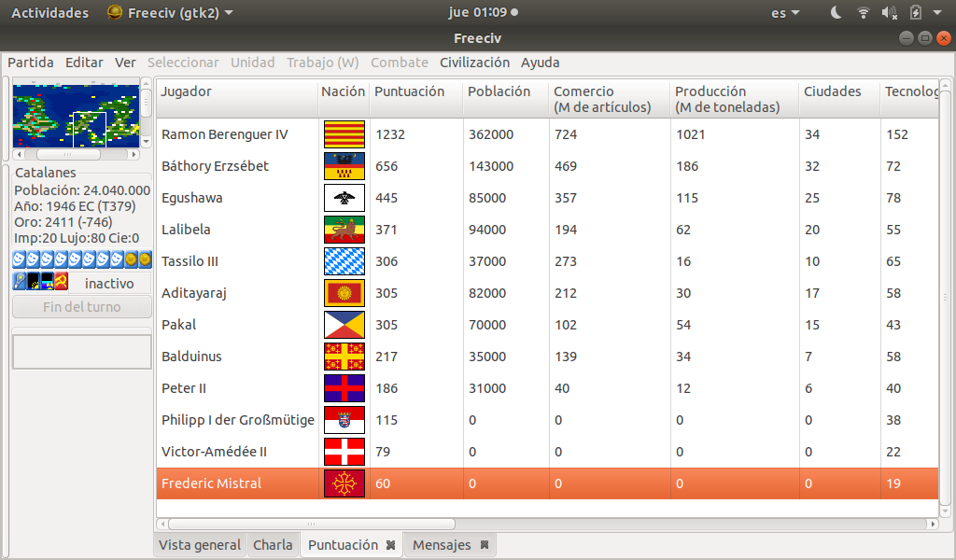Screen dimensions: 956x560
Task: Click the Bavarian flag next to Tassilo III
Action: coord(344,261)
